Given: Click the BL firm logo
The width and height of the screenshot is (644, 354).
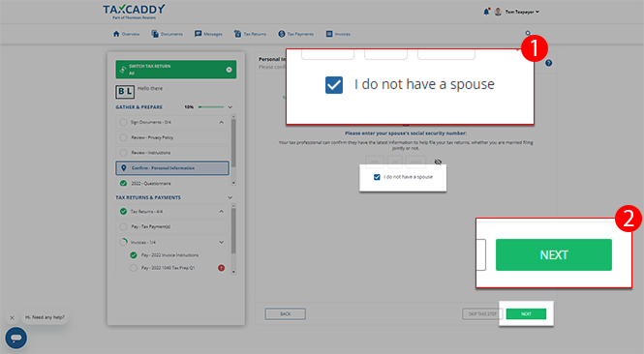Looking at the screenshot, I should coord(125,92).
